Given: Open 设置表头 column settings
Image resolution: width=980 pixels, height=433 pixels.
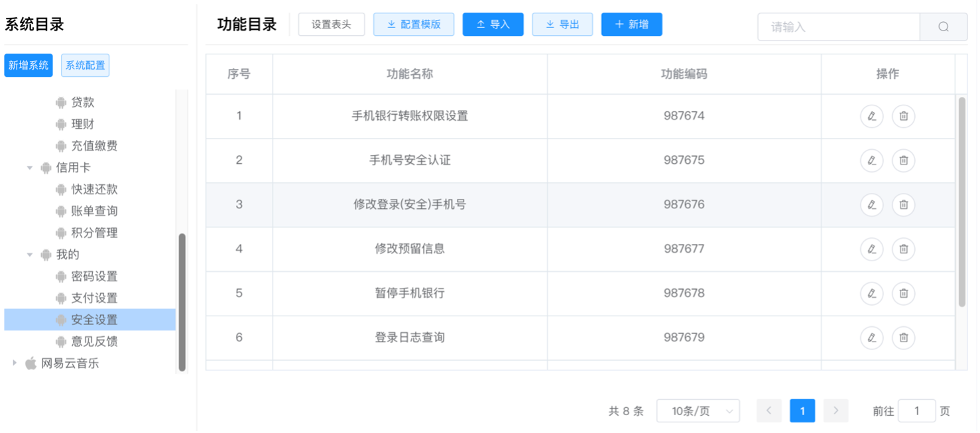Looking at the screenshot, I should pos(331,25).
